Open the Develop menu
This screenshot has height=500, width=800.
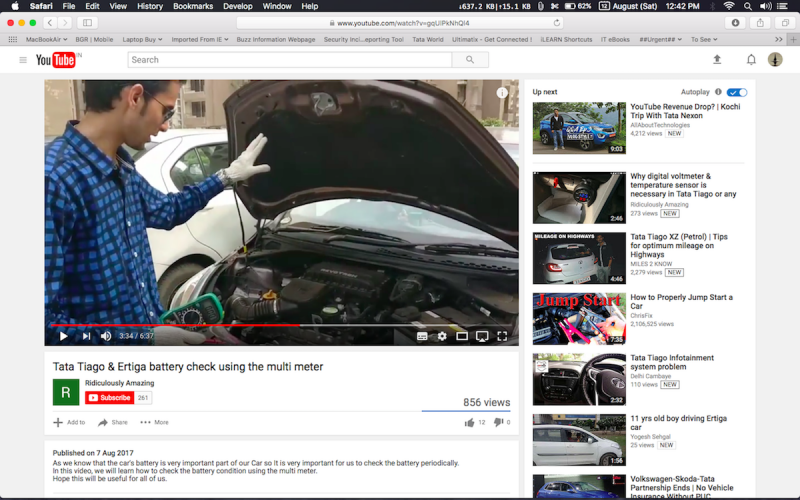click(238, 6)
